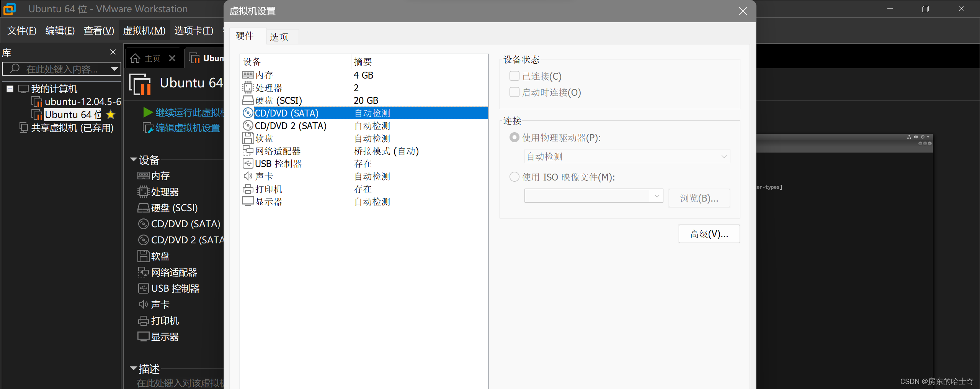Click the 继续运行此虚拟机 link
This screenshot has width=980, height=389.
(x=189, y=112)
